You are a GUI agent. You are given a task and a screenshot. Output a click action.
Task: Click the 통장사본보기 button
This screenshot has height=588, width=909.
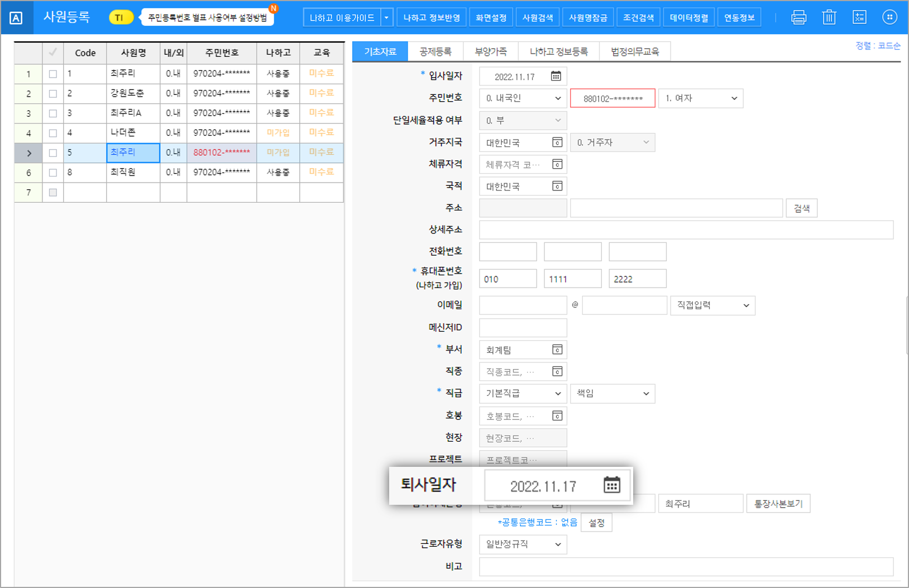[x=778, y=504]
